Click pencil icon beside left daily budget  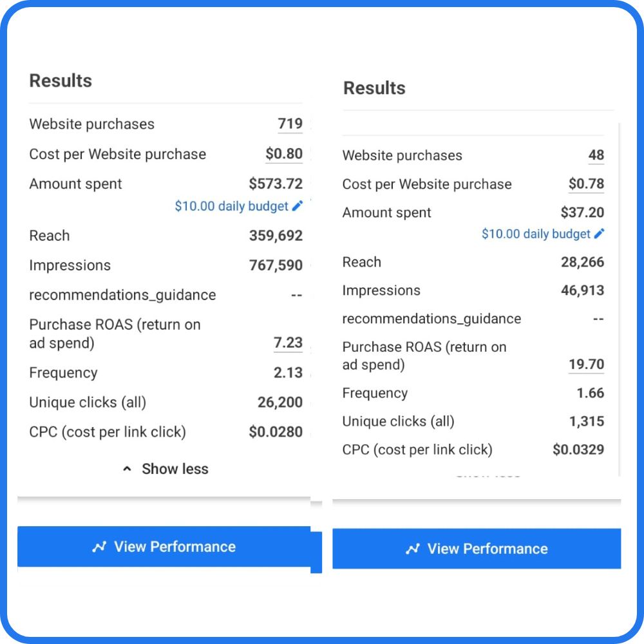(x=298, y=206)
